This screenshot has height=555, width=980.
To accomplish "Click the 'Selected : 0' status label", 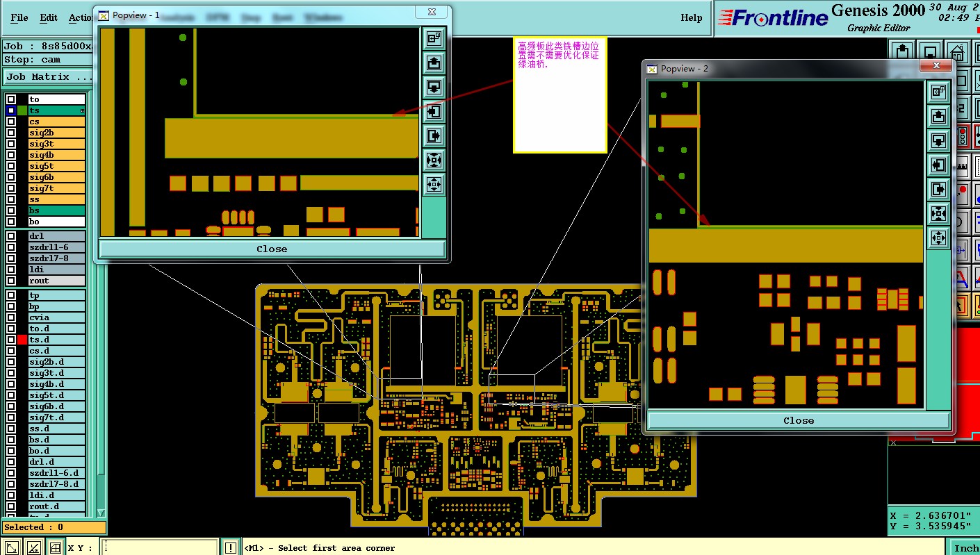I will pos(54,527).
